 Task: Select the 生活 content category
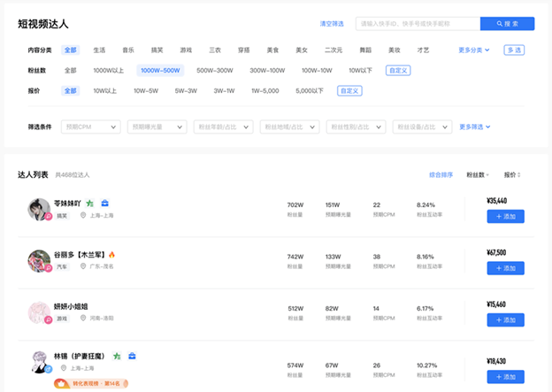pos(99,50)
